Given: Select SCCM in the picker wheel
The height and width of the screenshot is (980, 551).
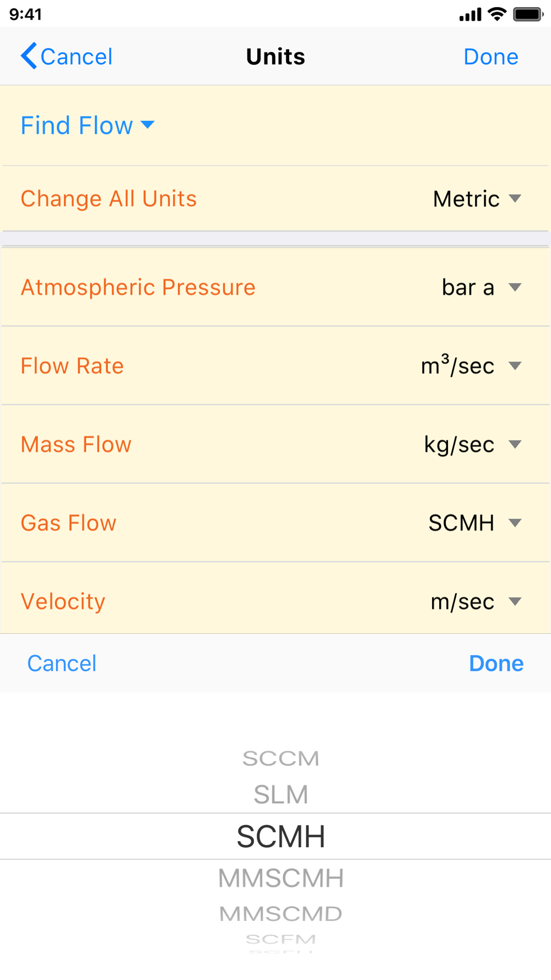Looking at the screenshot, I should click(281, 758).
